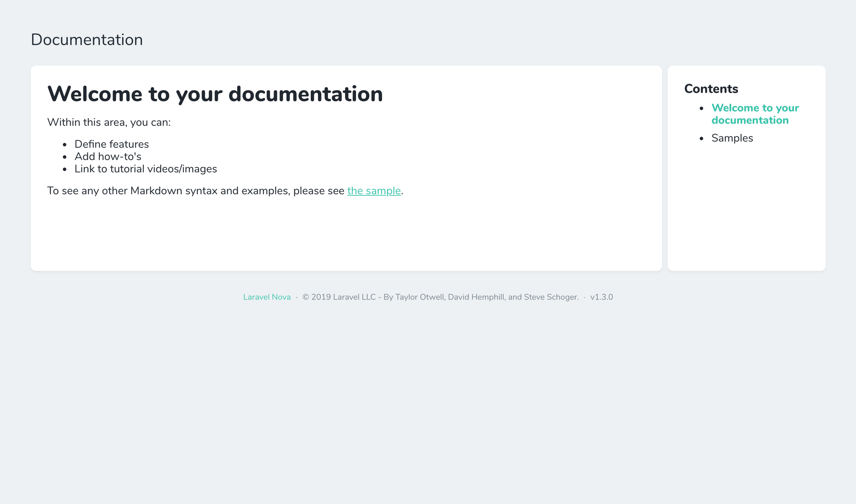The height and width of the screenshot is (504, 856).
Task: Click the 'Samples' contents link
Action: pos(731,138)
